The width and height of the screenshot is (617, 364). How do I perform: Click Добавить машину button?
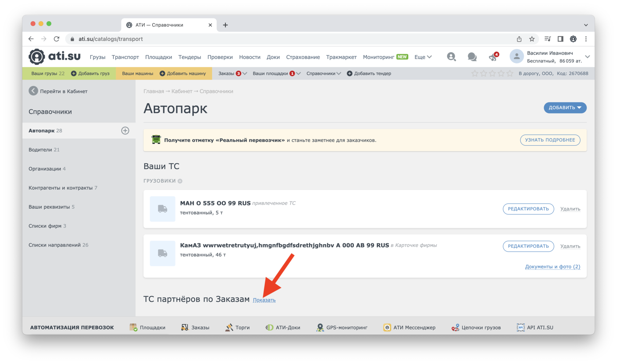click(183, 73)
